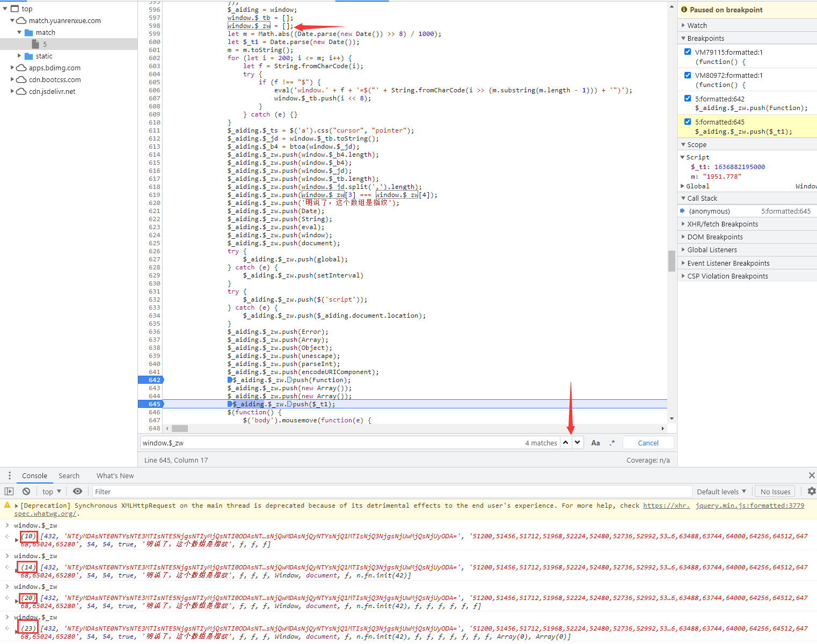Disable the VM79115:formatted:1 breakpoint
This screenshot has height=644, width=817.
click(x=688, y=52)
